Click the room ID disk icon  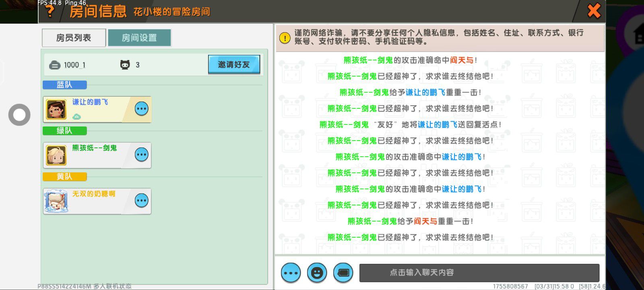pyautogui.click(x=54, y=65)
